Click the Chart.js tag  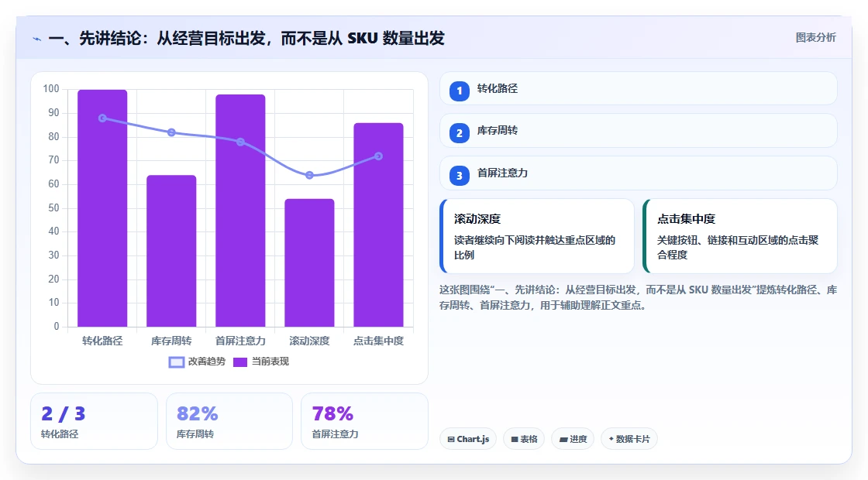(468, 439)
